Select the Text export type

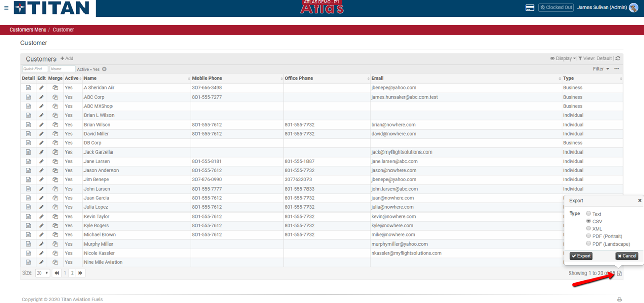pyautogui.click(x=589, y=214)
